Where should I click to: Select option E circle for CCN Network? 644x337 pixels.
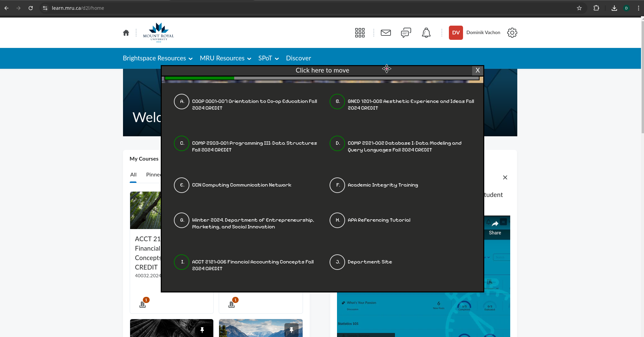coord(182,185)
